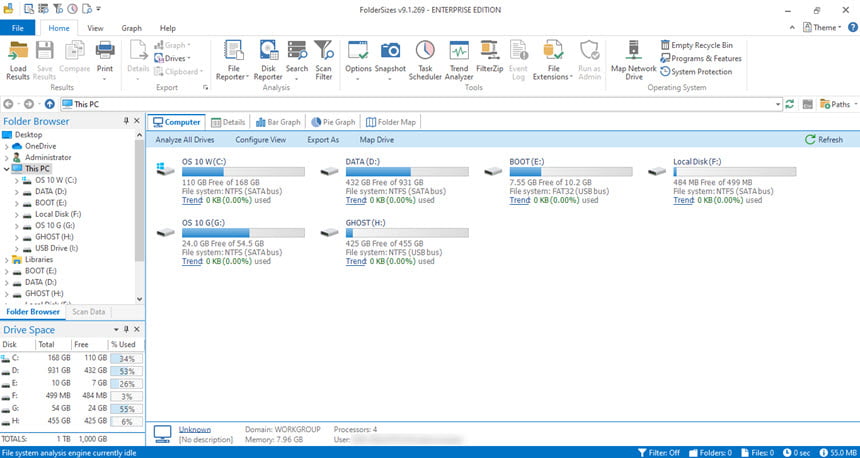Screen dimensions: 860x458
Task: Click the Unknown computer name link
Action: (x=195, y=429)
